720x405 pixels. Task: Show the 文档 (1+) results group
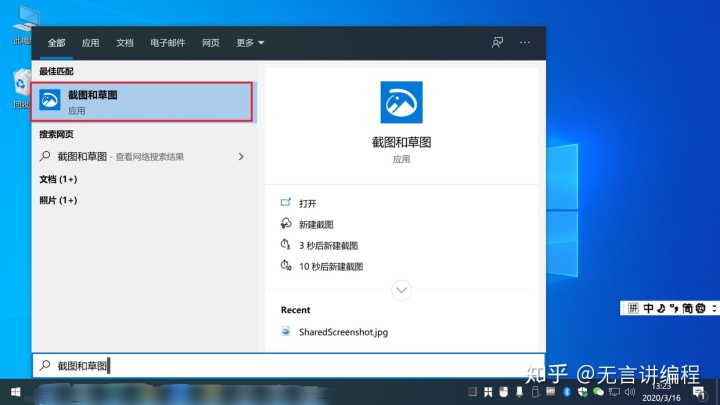point(58,179)
